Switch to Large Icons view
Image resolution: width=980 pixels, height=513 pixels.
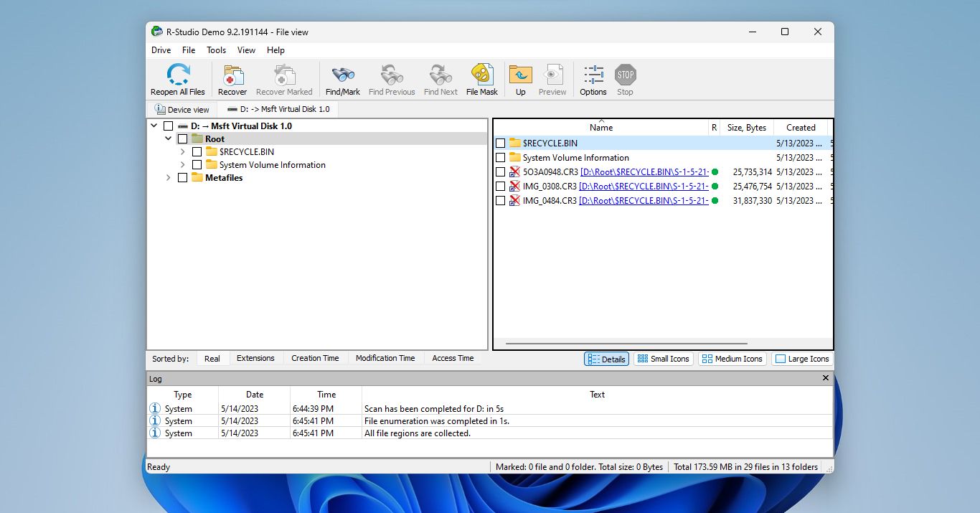point(802,359)
